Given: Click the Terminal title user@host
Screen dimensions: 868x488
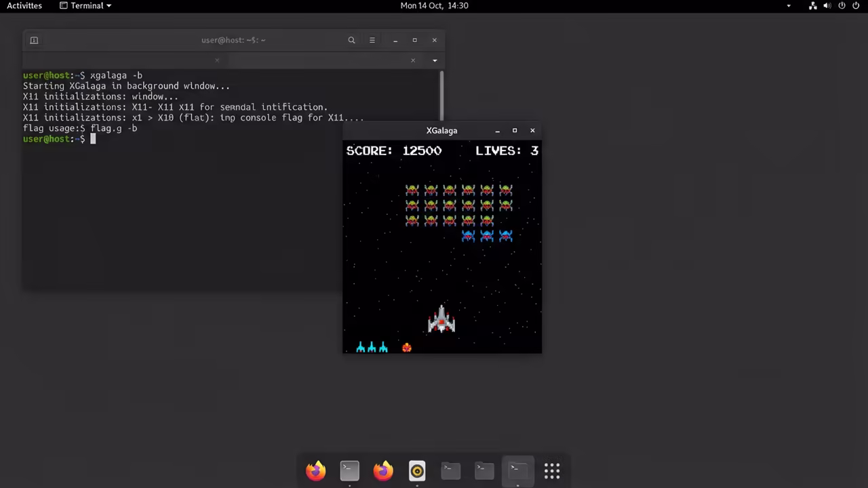Looking at the screenshot, I should pos(233,40).
